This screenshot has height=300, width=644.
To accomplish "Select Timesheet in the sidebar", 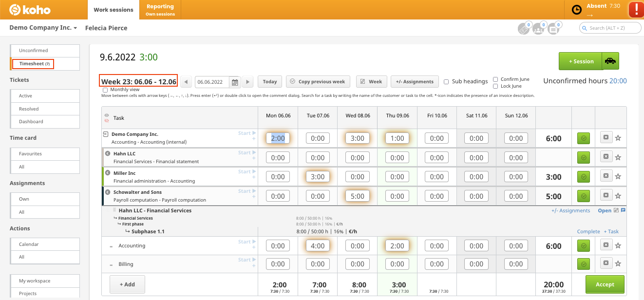I will point(45,64).
